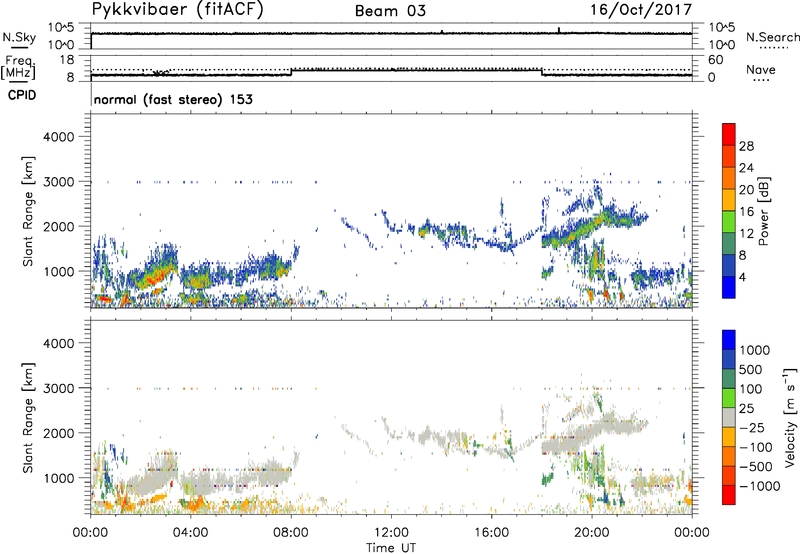Image resolution: width=800 pixels, height=554 pixels.
Task: Click the "18" tick on the Freq. axis
Action: click(x=66, y=60)
